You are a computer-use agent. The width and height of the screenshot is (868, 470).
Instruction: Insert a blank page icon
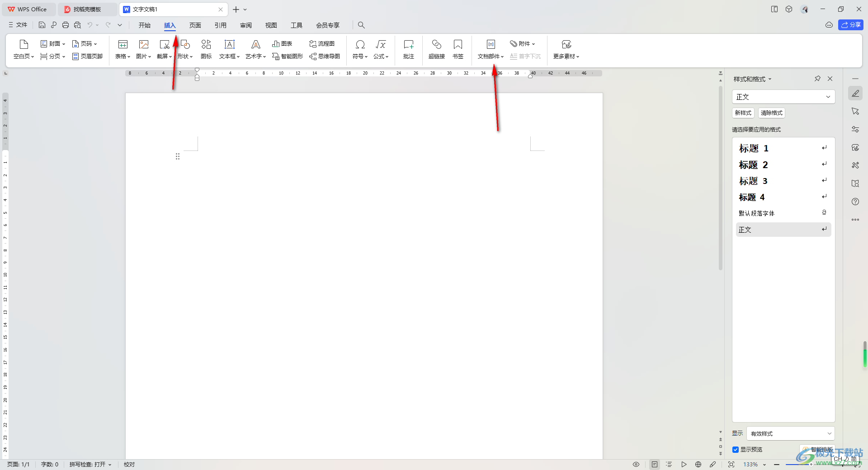[24, 44]
